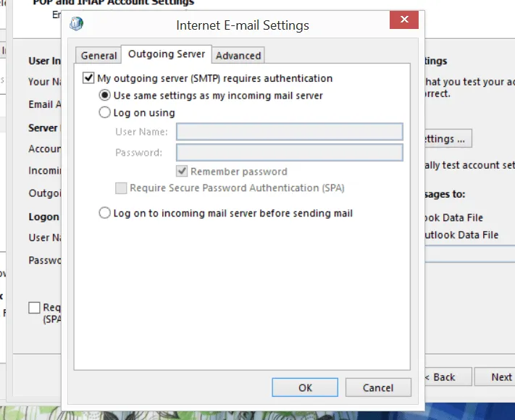The image size is (515, 420).
Task: Click Cancel in the E-mail Settings dialog
Action: (378, 387)
